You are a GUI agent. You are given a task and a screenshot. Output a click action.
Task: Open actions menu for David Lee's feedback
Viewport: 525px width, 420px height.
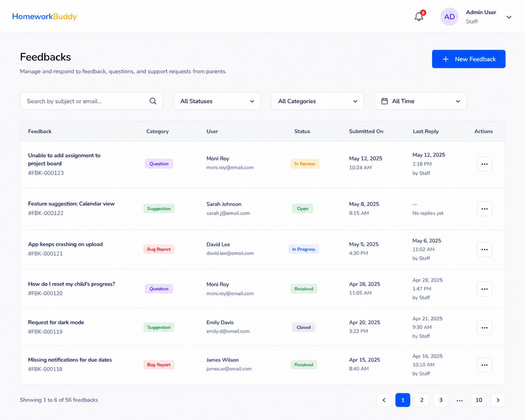(x=484, y=249)
